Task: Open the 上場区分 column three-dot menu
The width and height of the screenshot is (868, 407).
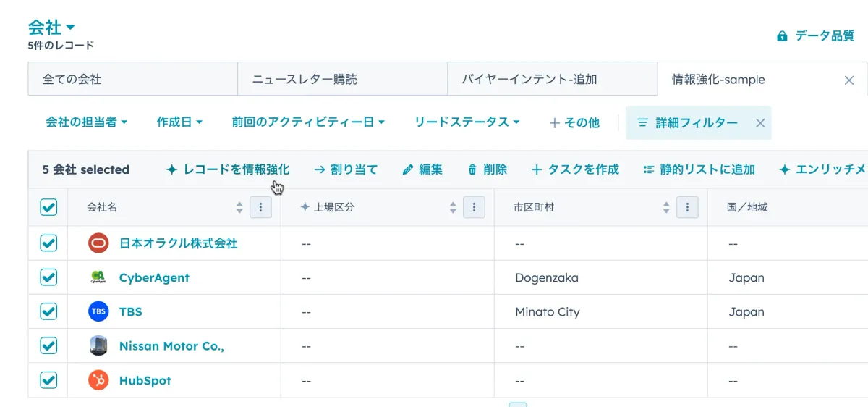Action: click(474, 208)
